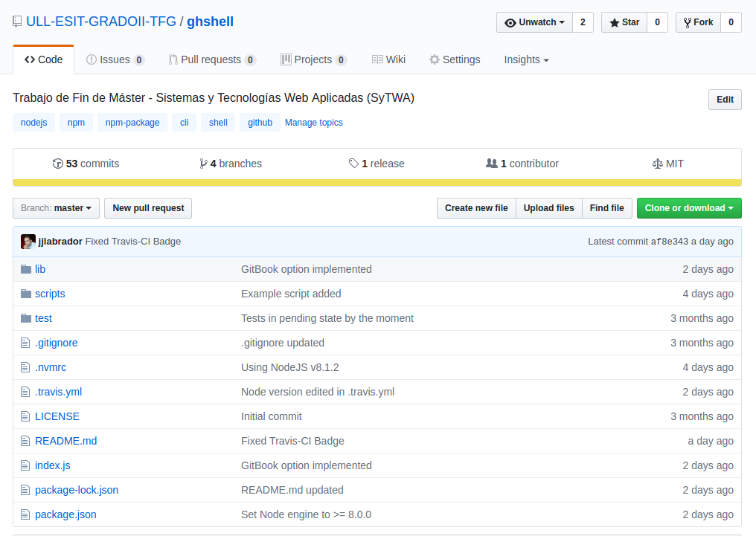This screenshot has height=536, width=756.
Task: Open the Wiki tab
Action: (x=388, y=59)
